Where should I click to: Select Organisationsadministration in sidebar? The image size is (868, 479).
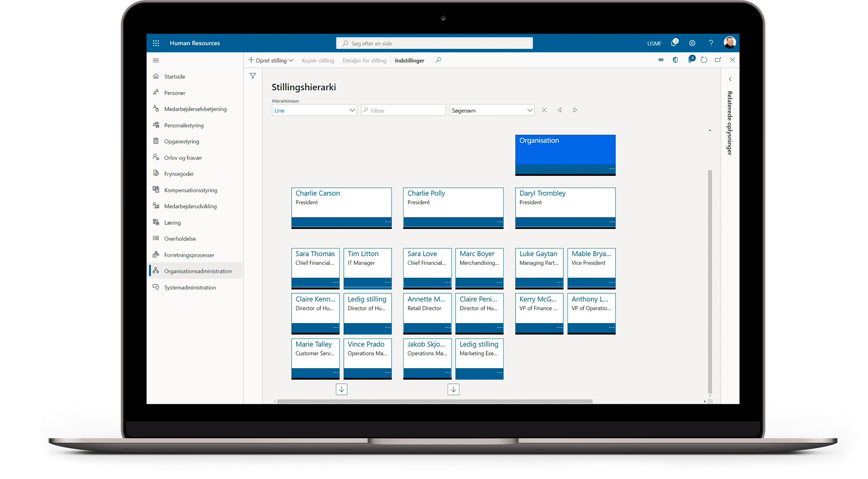click(198, 271)
